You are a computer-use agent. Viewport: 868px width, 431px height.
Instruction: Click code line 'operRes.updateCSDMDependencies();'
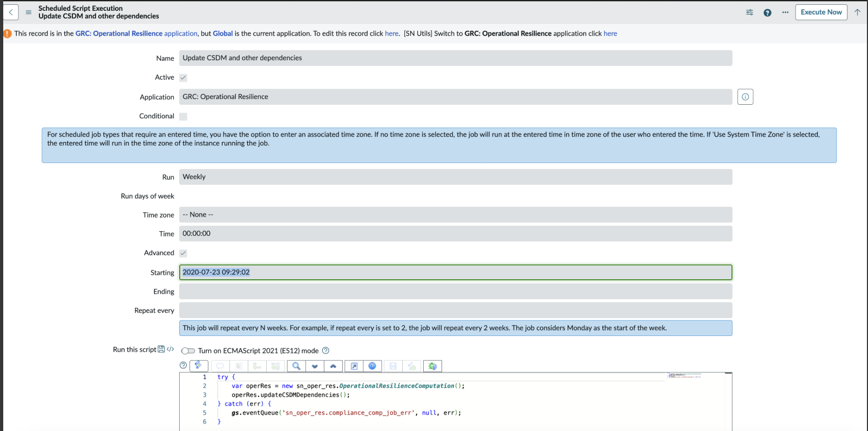290,395
